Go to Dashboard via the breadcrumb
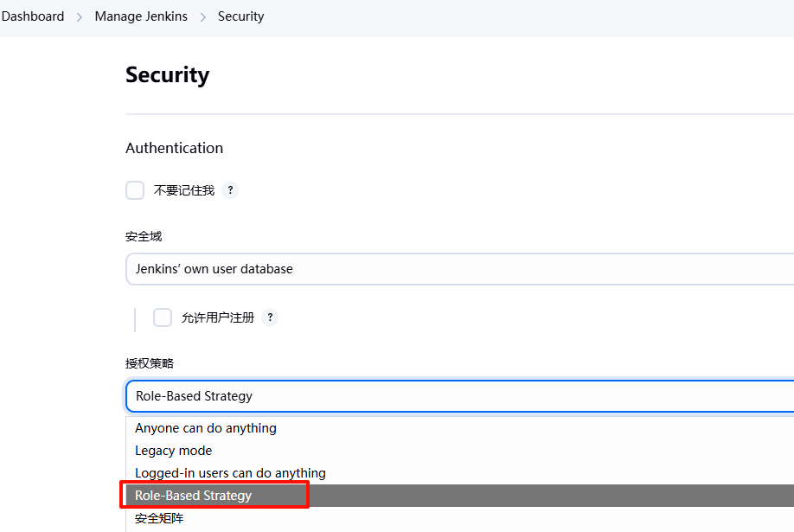 click(x=33, y=16)
